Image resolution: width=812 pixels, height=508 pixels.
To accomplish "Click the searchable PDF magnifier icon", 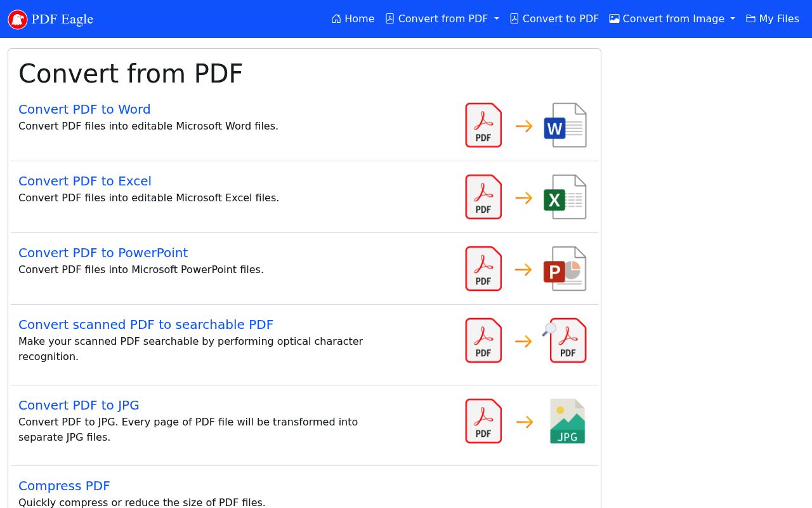I will tap(565, 340).
